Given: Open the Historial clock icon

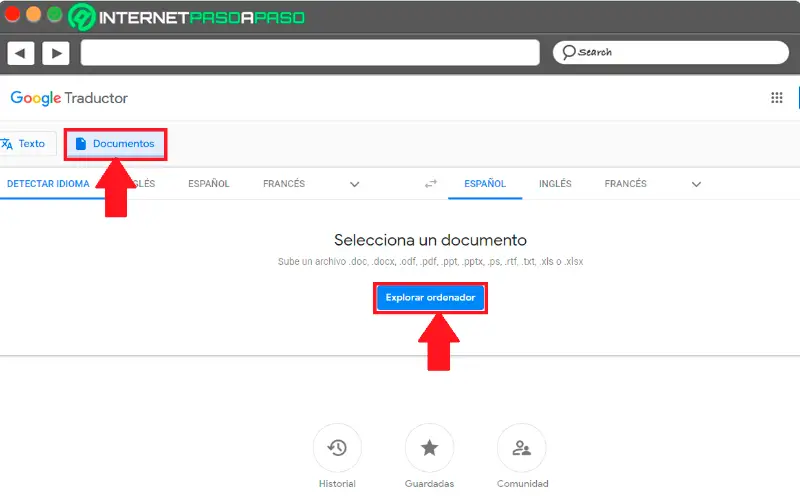Looking at the screenshot, I should [x=337, y=448].
